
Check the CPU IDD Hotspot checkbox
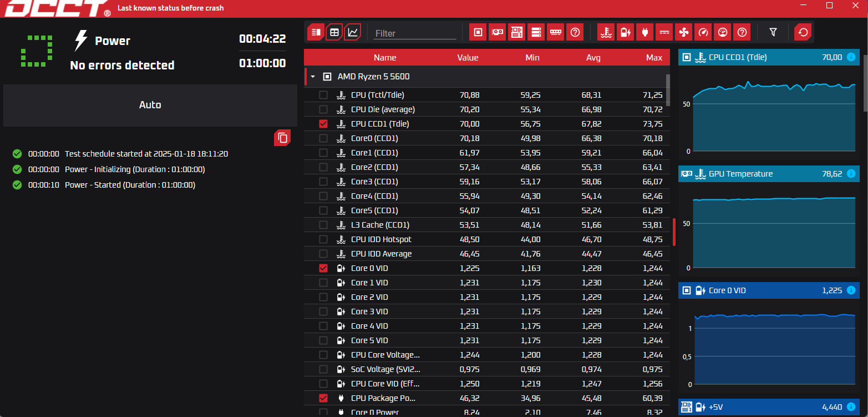click(x=323, y=239)
